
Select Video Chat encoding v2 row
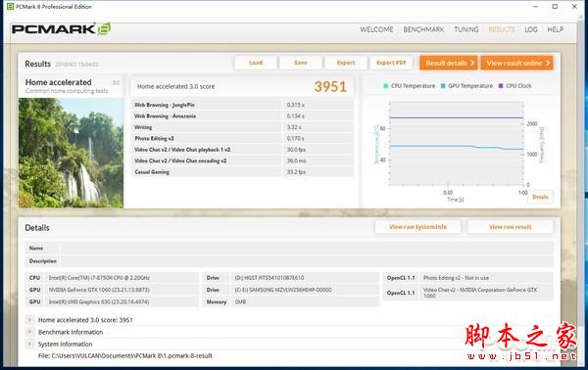coord(242,162)
